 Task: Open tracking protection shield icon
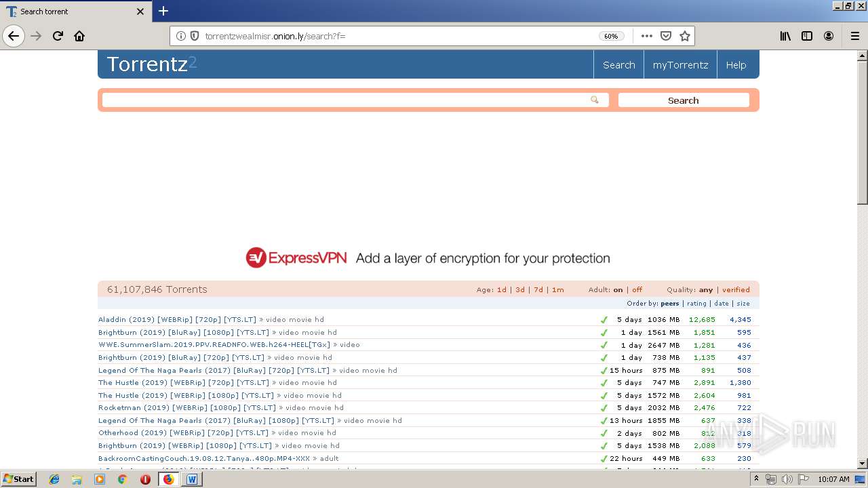tap(195, 36)
